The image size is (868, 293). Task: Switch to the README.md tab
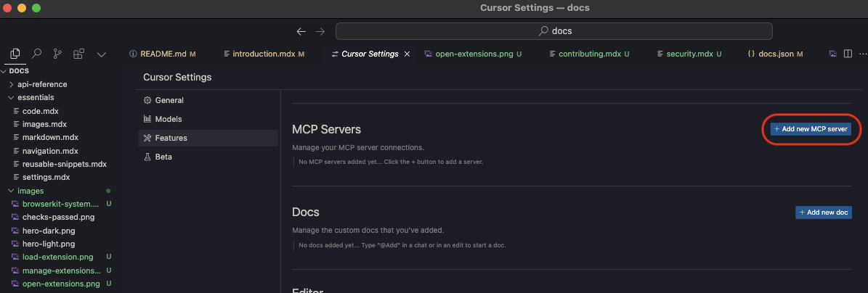click(162, 54)
